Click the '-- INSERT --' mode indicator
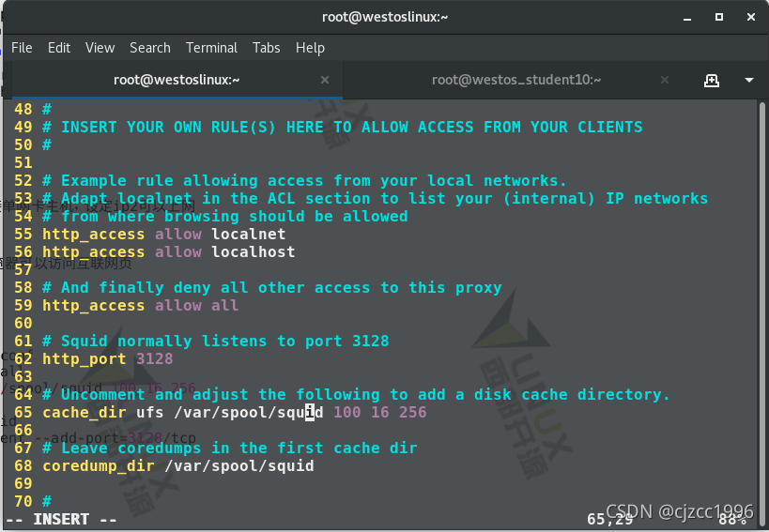This screenshot has width=769, height=532. coord(61,519)
